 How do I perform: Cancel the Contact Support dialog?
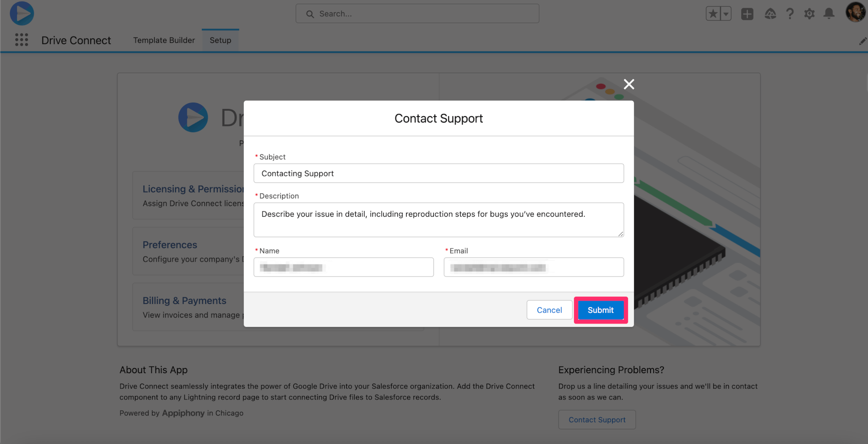[549, 310]
